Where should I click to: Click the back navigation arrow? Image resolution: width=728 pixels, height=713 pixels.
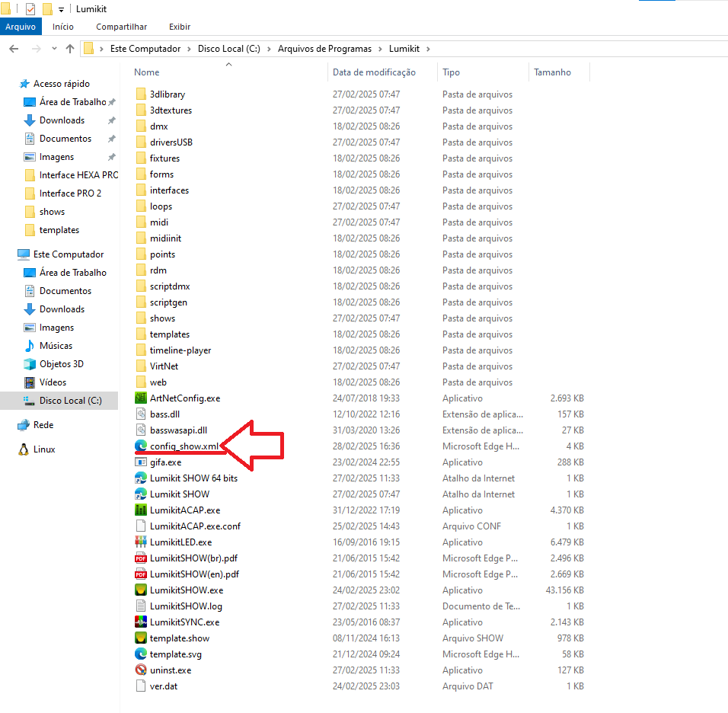pyautogui.click(x=14, y=49)
